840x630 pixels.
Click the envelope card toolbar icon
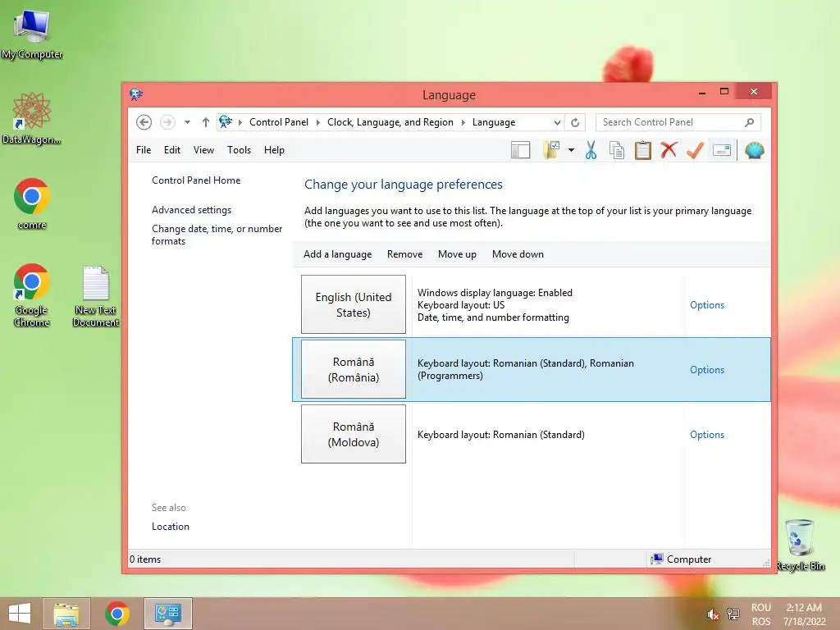click(722, 151)
